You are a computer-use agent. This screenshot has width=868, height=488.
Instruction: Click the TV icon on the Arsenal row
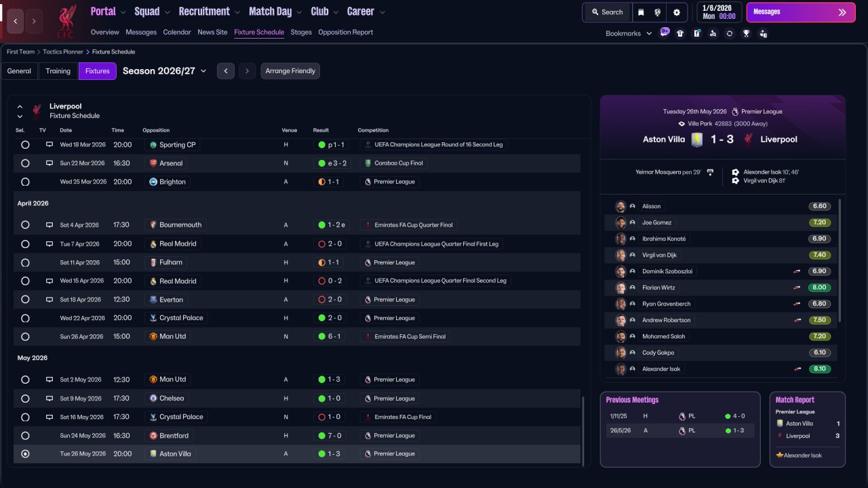50,163
